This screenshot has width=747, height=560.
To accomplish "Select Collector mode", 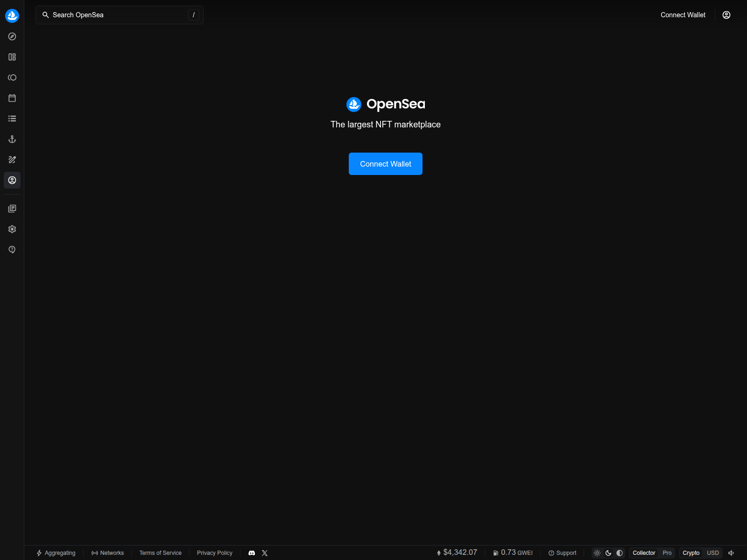I will click(644, 553).
